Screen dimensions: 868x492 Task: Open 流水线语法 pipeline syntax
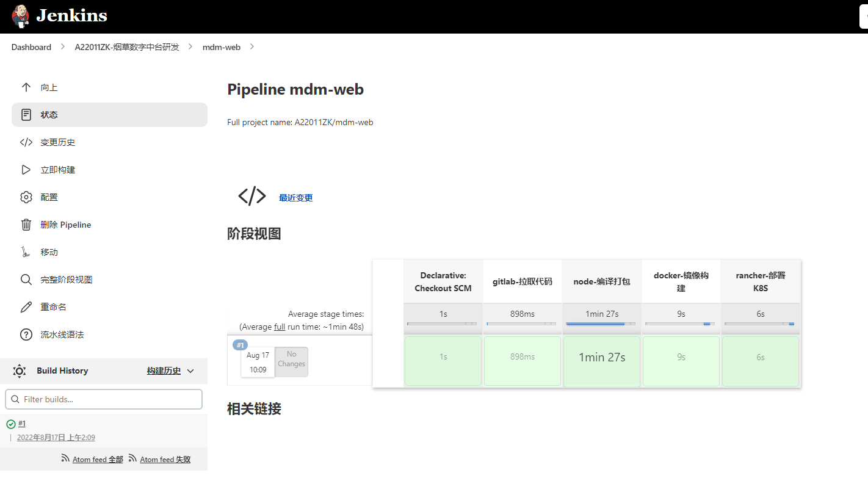point(62,335)
